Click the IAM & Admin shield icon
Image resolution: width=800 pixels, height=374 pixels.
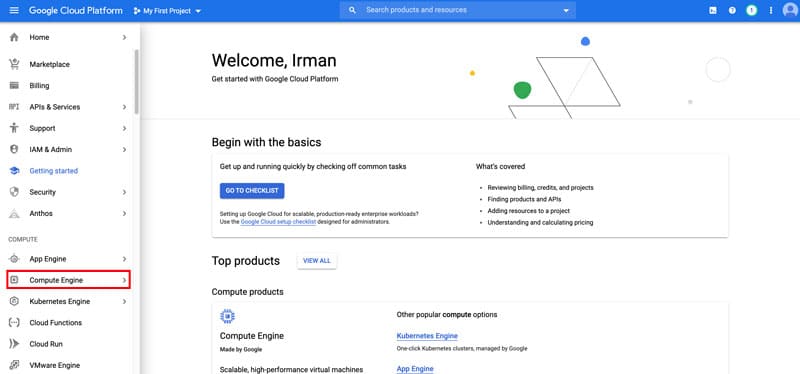point(14,149)
